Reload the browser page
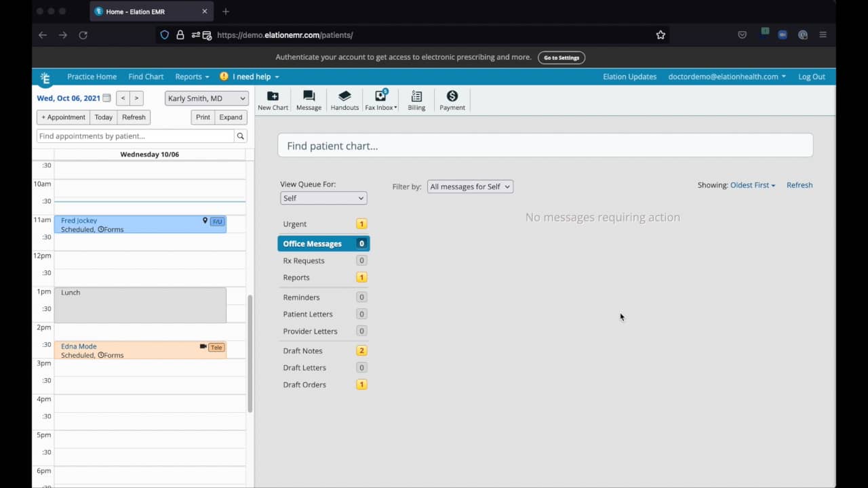868x488 pixels. pos(83,35)
